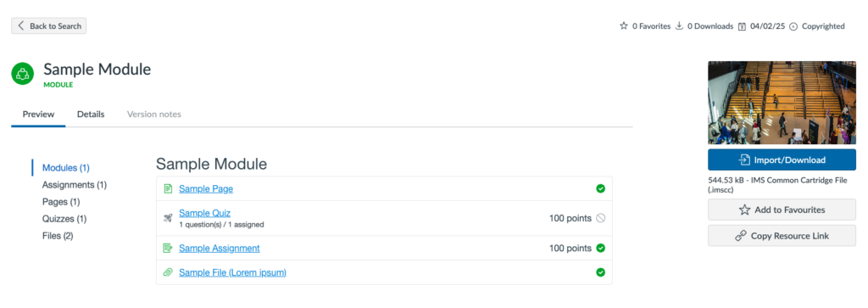
Task: Click the calendar icon beside 04/02/25
Action: 742,26
